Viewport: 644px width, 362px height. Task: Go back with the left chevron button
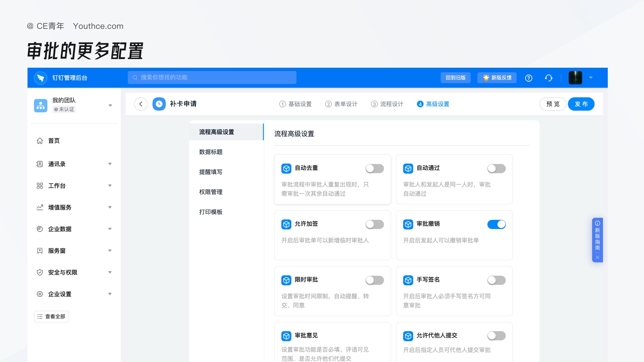pos(141,104)
